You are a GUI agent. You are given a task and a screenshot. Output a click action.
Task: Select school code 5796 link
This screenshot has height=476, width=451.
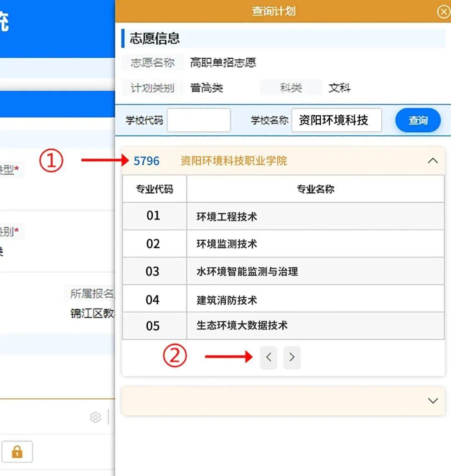click(x=147, y=161)
